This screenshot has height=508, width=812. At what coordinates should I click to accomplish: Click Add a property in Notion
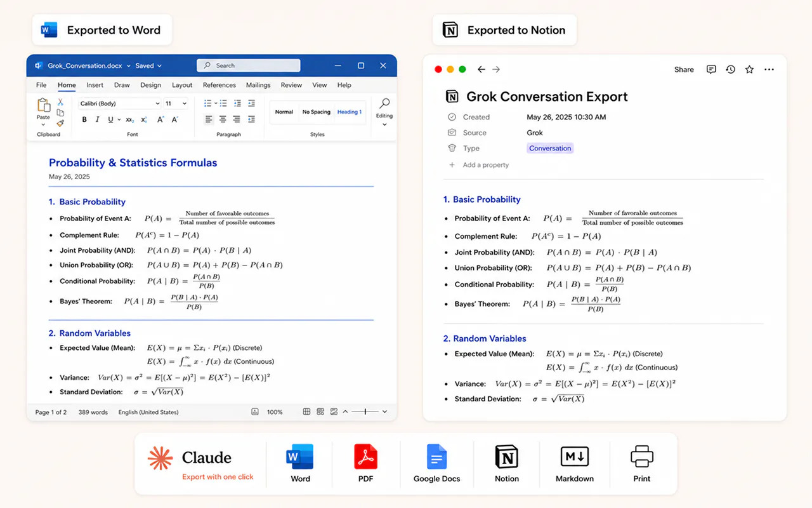(479, 165)
